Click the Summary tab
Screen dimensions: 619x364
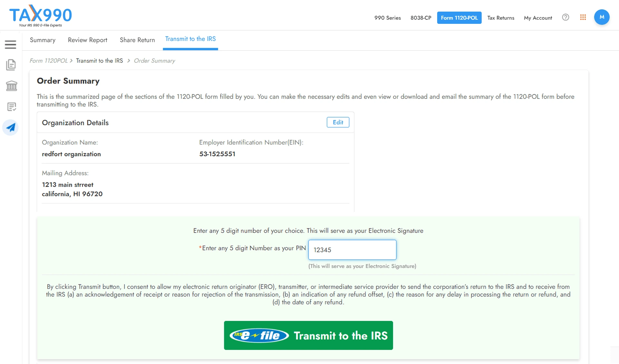tap(42, 39)
